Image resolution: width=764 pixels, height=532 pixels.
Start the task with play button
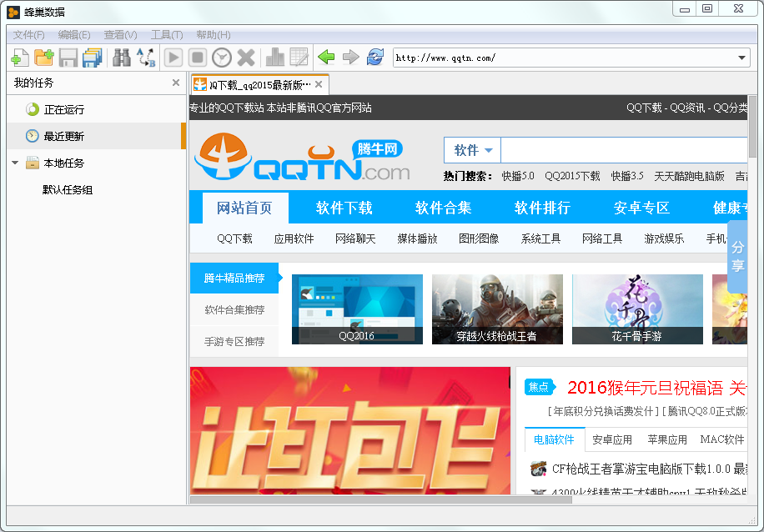tap(173, 58)
